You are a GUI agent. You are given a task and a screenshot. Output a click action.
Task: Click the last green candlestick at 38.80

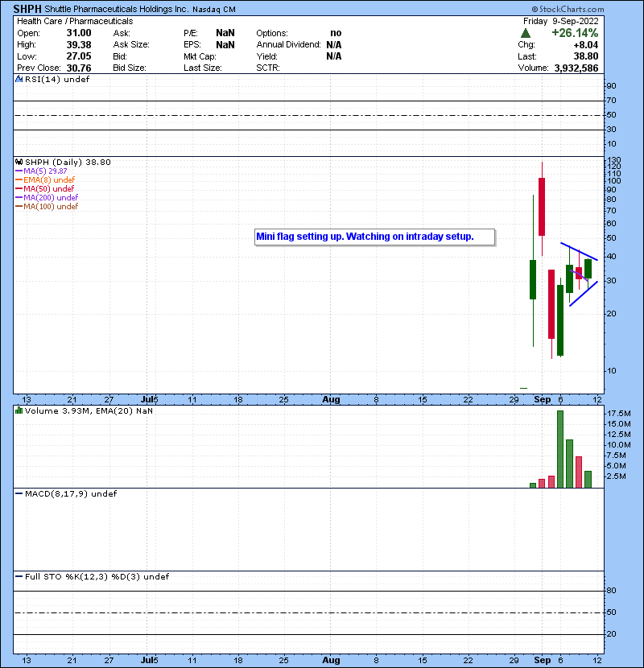click(588, 268)
